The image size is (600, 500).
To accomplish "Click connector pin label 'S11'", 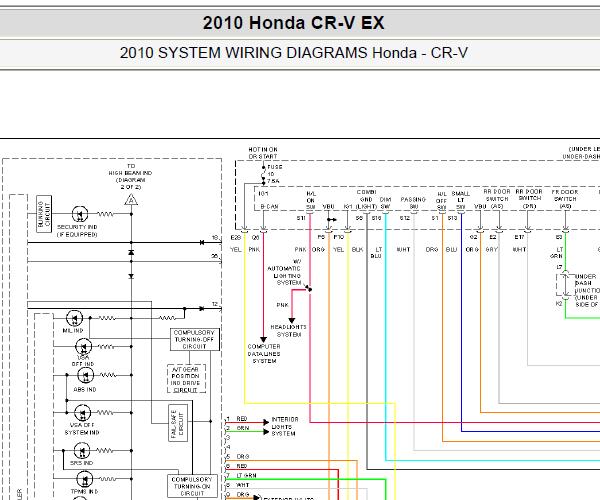I will (x=301, y=218).
